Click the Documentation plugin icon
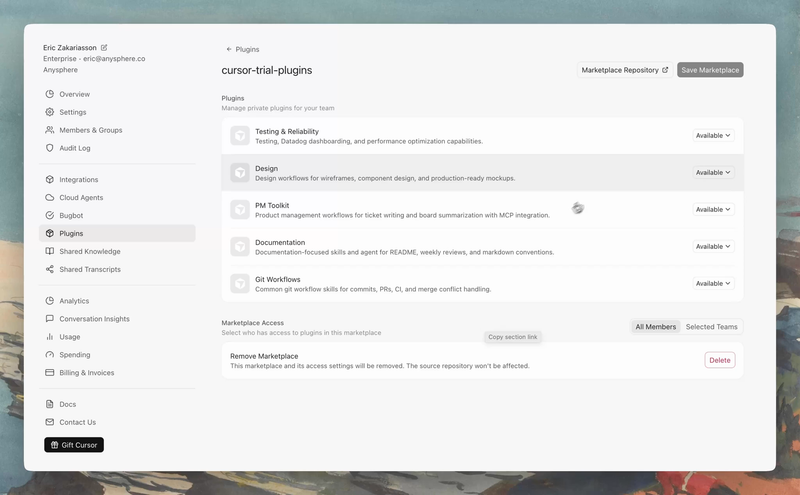The image size is (800, 495). [x=240, y=246]
